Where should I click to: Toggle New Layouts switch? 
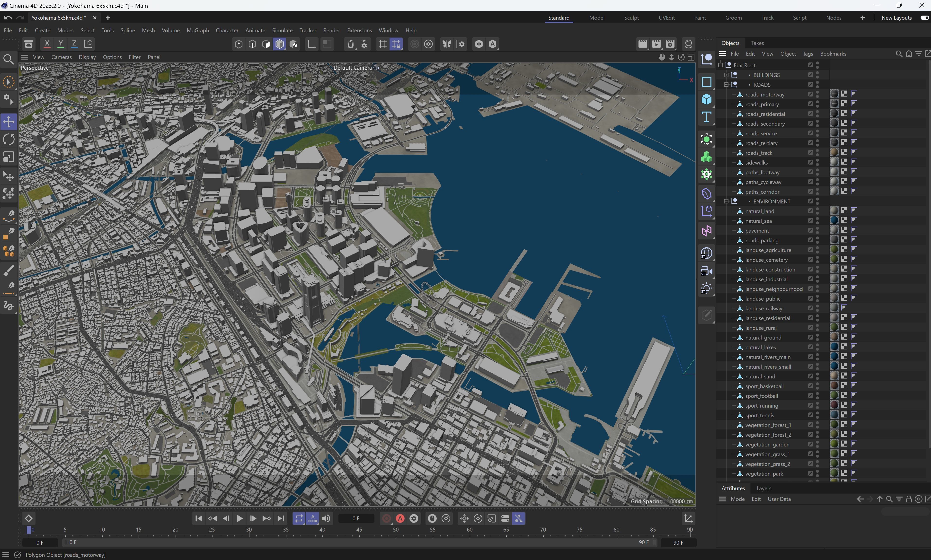pyautogui.click(x=924, y=18)
